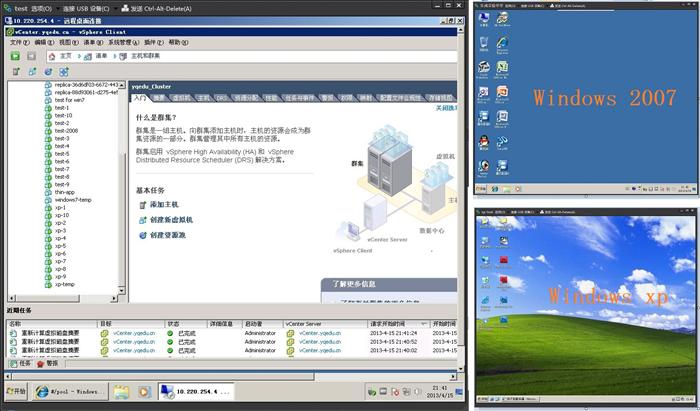The height and width of the screenshot is (411, 700).
Task: Click the 创建资源池 link
Action: point(167,235)
